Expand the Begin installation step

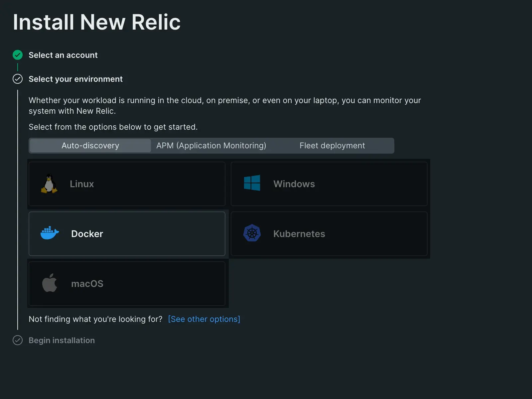click(62, 340)
